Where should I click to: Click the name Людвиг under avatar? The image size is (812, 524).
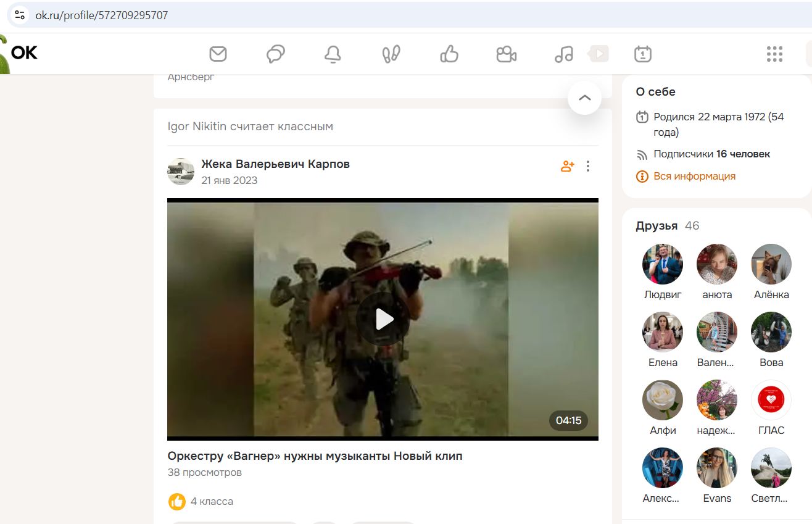[x=663, y=294]
